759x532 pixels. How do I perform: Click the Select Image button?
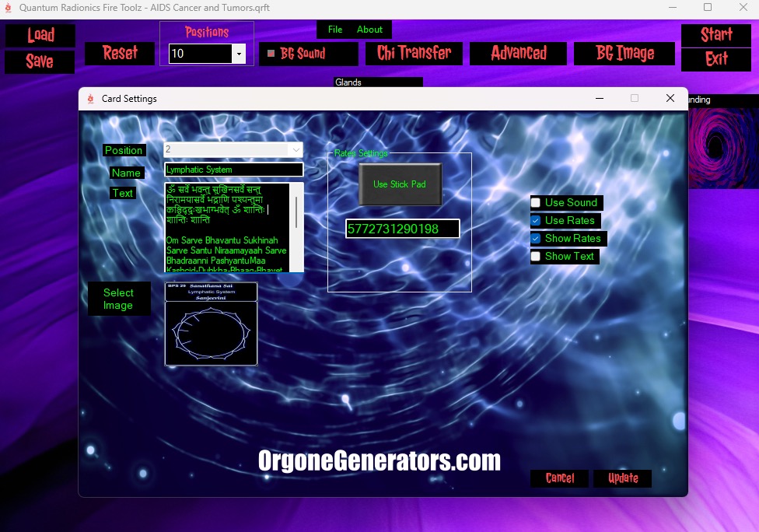click(x=118, y=299)
